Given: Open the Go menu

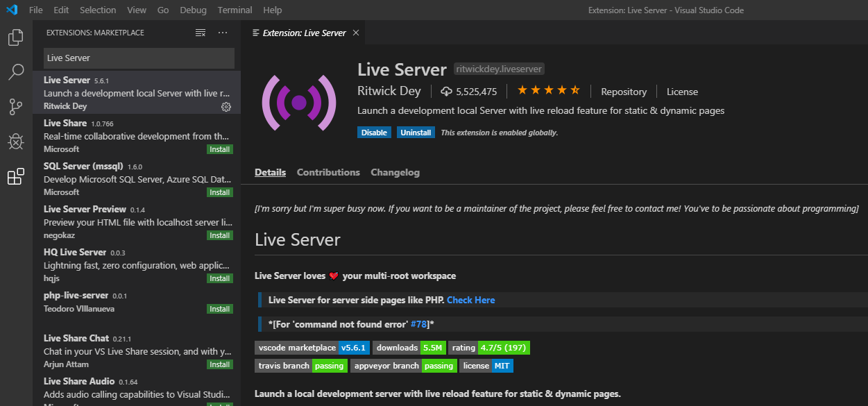Looking at the screenshot, I should point(163,10).
